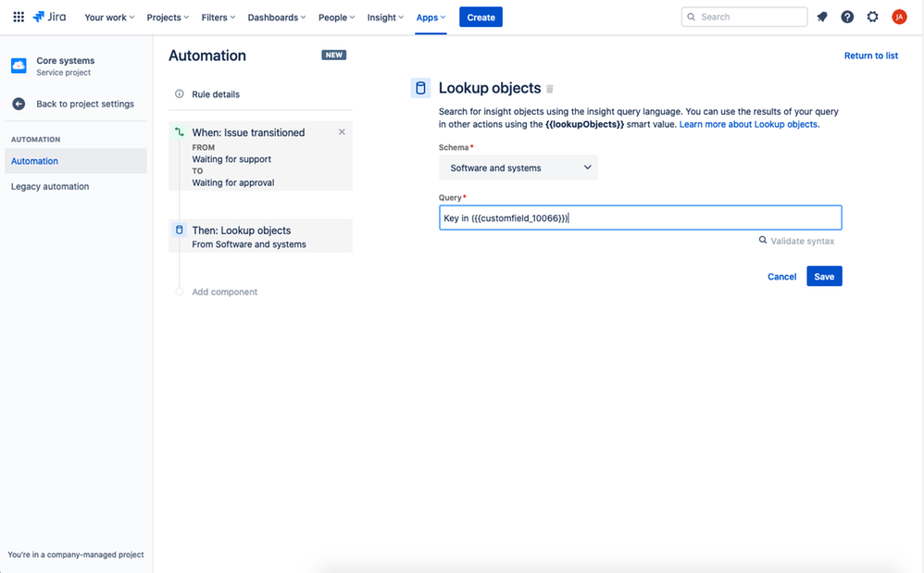Click 'From Software and systems' text
Image resolution: width=924 pixels, height=573 pixels.
coord(249,244)
